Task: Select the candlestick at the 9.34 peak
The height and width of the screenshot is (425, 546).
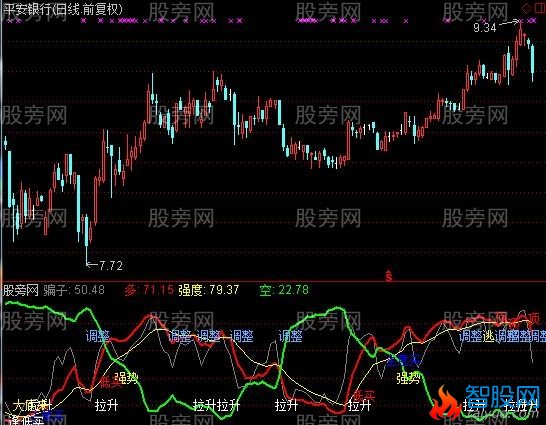Action: (521, 35)
